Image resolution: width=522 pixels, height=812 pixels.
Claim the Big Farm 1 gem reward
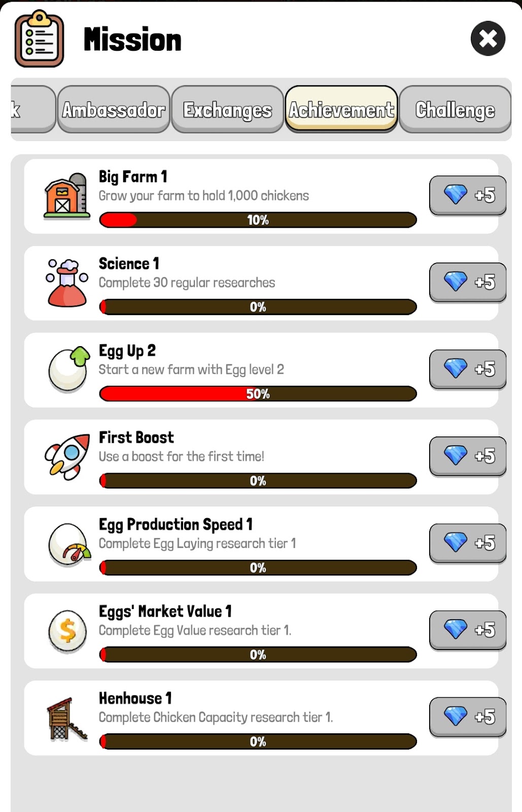click(x=468, y=195)
